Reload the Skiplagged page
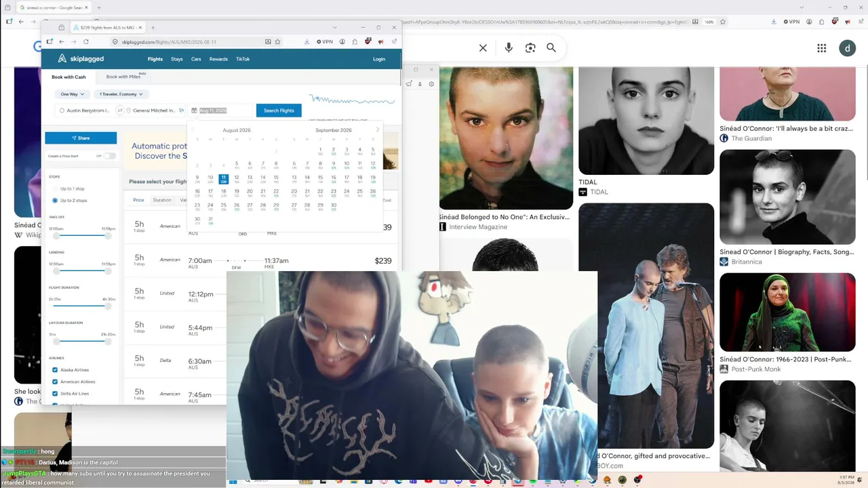 [x=85, y=42]
